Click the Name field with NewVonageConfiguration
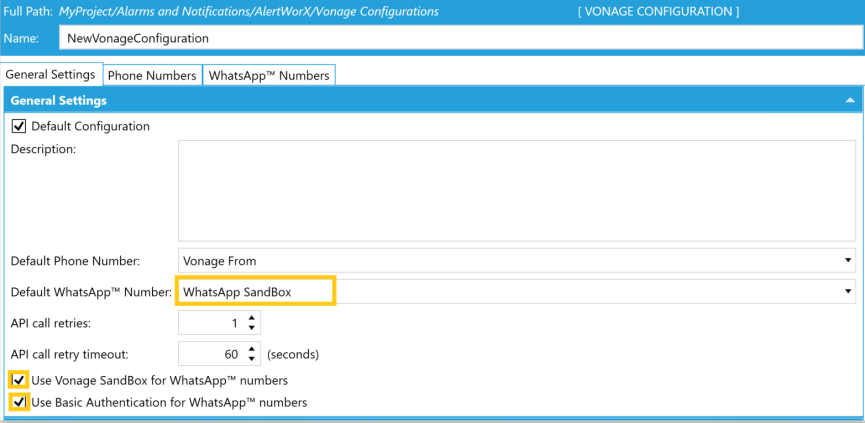 (x=461, y=39)
